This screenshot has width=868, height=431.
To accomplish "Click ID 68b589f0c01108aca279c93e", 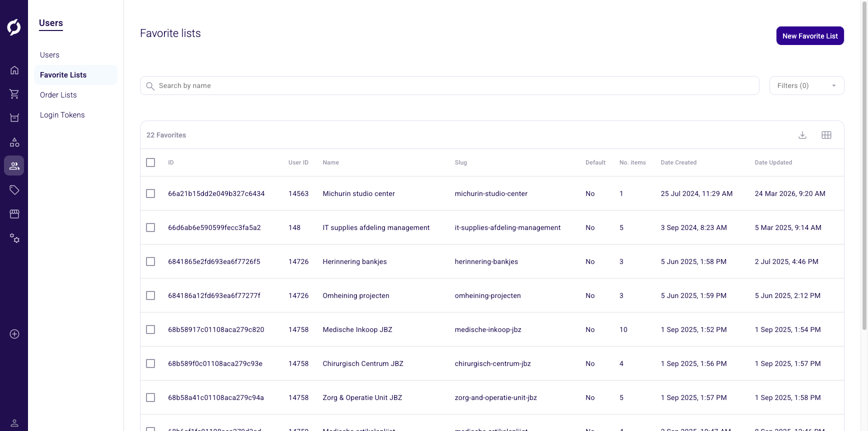I will point(215,363).
